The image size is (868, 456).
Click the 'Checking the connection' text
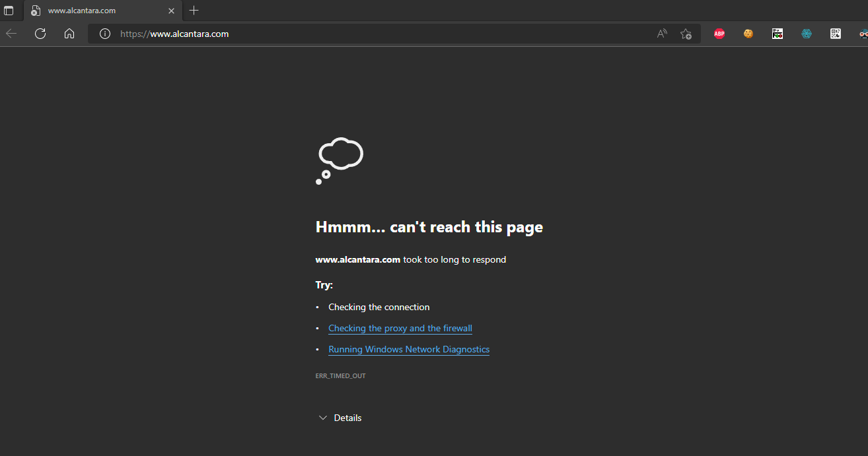379,307
